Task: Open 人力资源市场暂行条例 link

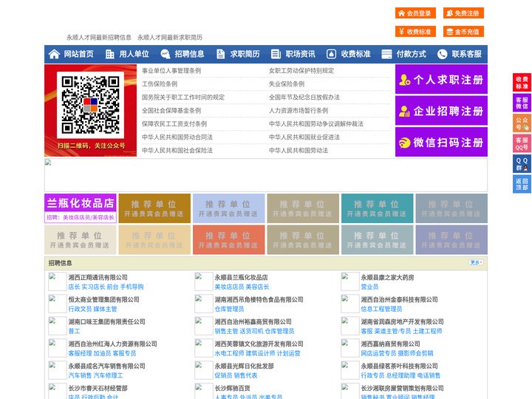Action: point(299,110)
